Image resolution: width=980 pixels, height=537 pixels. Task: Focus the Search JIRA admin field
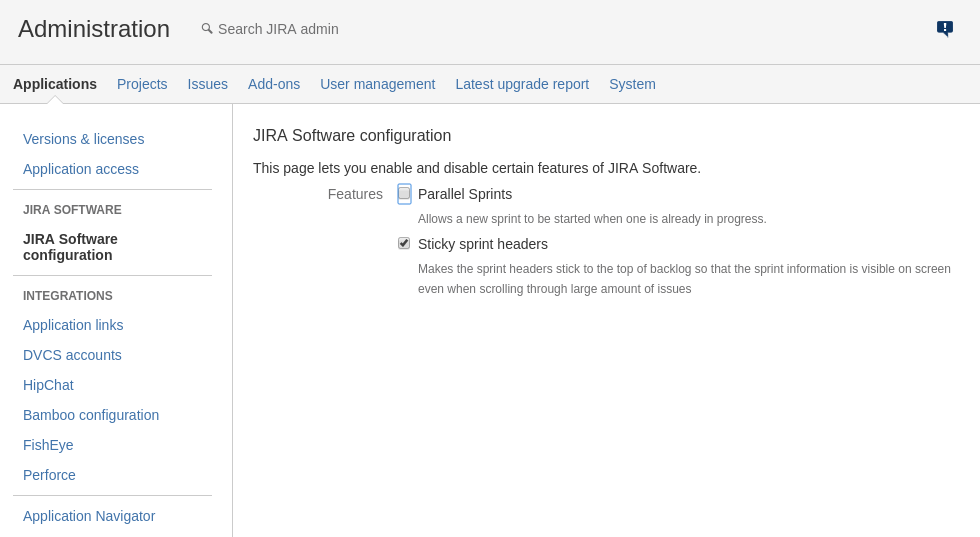(x=278, y=29)
